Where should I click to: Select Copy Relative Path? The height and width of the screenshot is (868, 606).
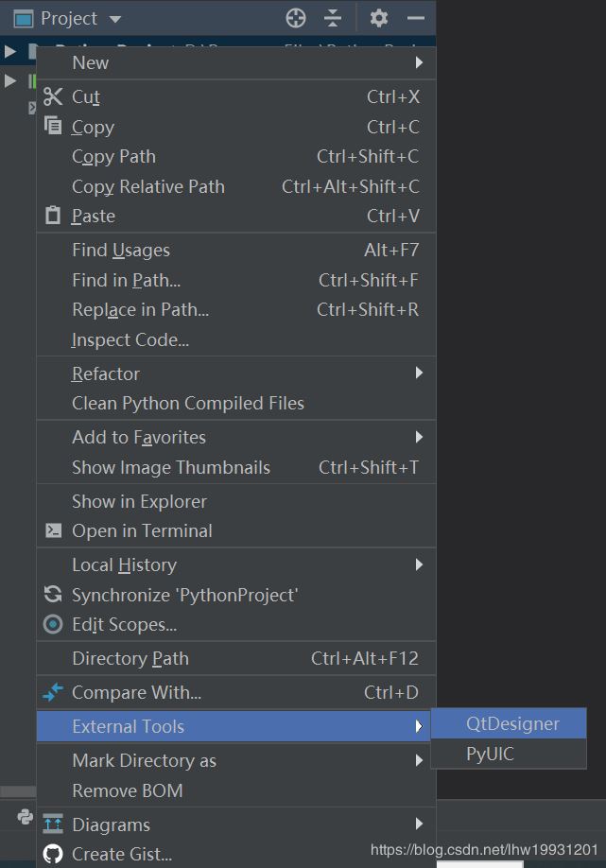coord(148,186)
